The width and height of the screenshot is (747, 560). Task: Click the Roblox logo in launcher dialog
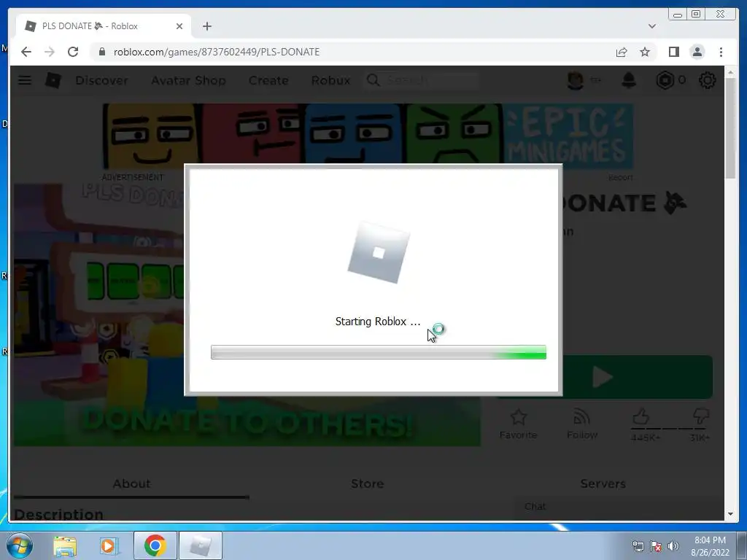point(379,252)
